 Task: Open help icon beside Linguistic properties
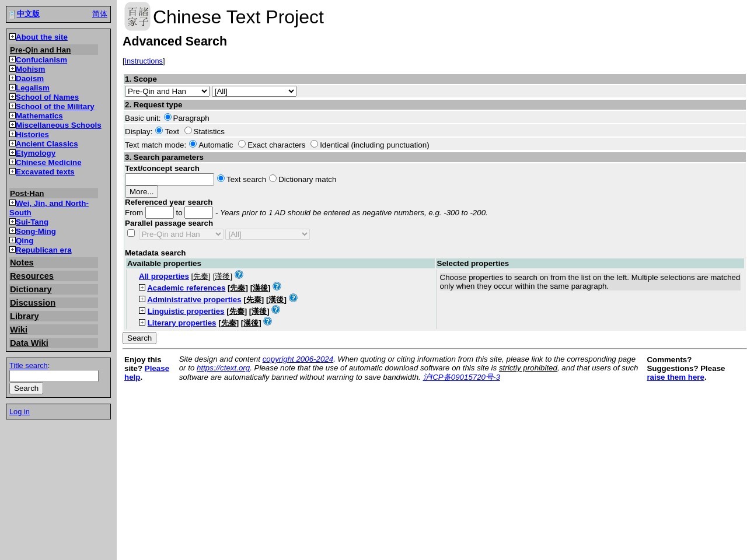(x=275, y=310)
